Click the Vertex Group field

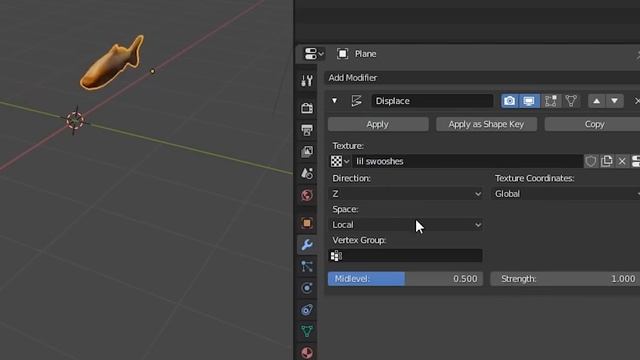pos(406,256)
